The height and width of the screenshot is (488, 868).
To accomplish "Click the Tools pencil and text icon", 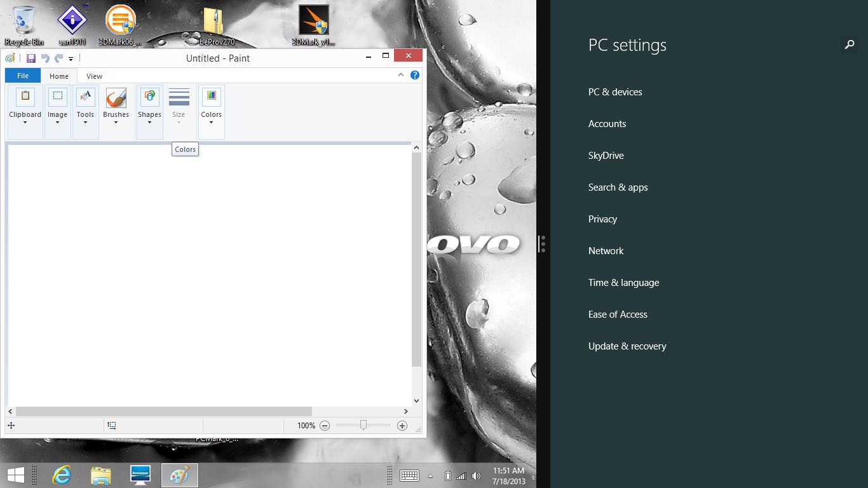I will (85, 97).
